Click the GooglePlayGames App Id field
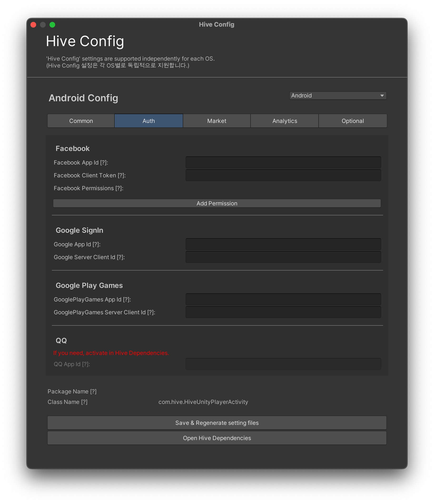The width and height of the screenshot is (434, 504). pyautogui.click(x=283, y=300)
